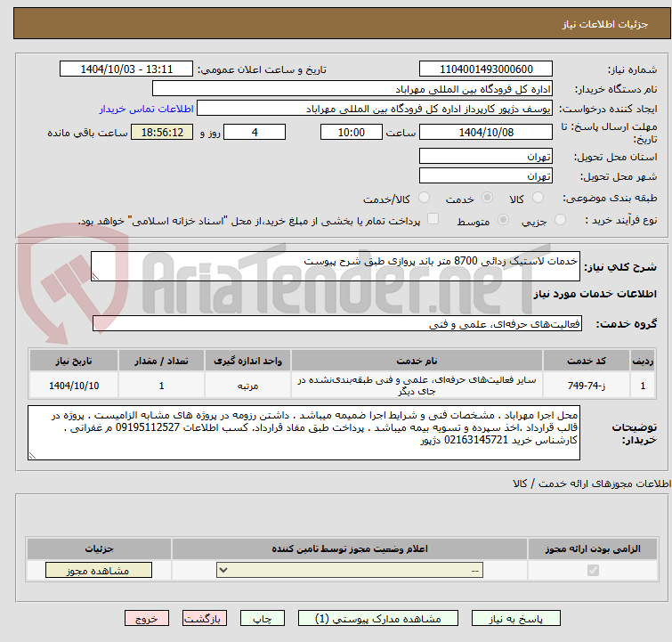Click the need date cell 1404/10/10

click(74, 386)
